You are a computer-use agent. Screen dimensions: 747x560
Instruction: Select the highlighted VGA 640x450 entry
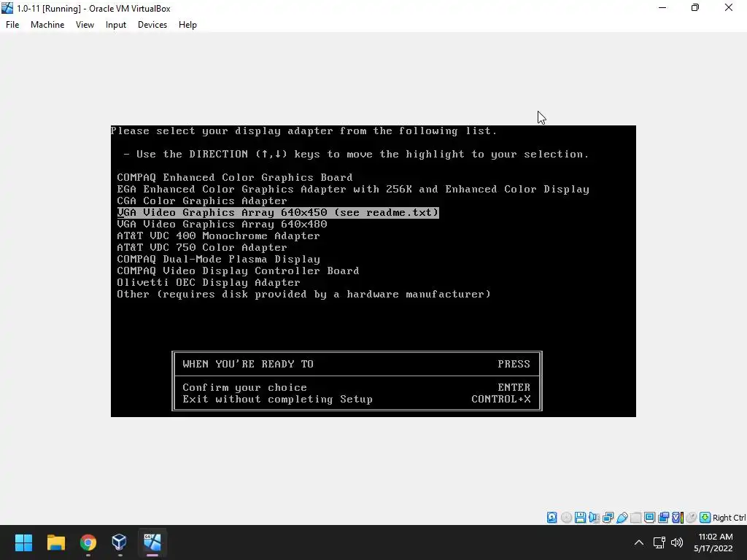(x=278, y=212)
